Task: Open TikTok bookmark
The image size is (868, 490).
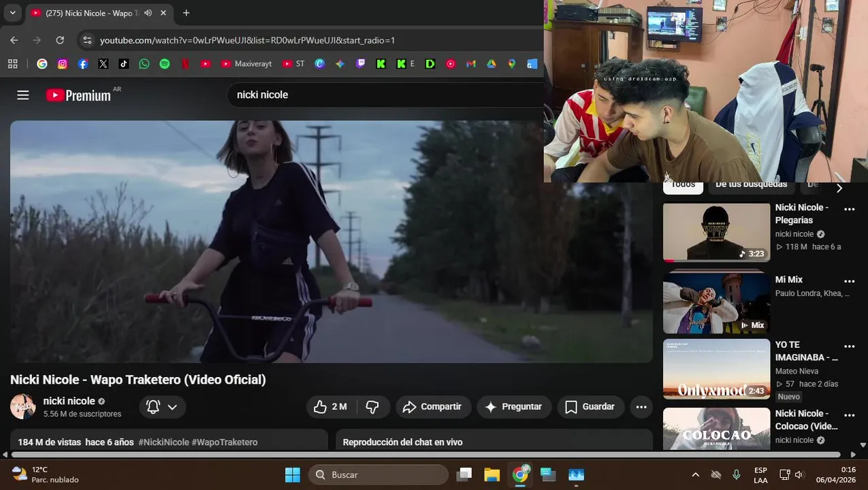Action: [x=123, y=64]
